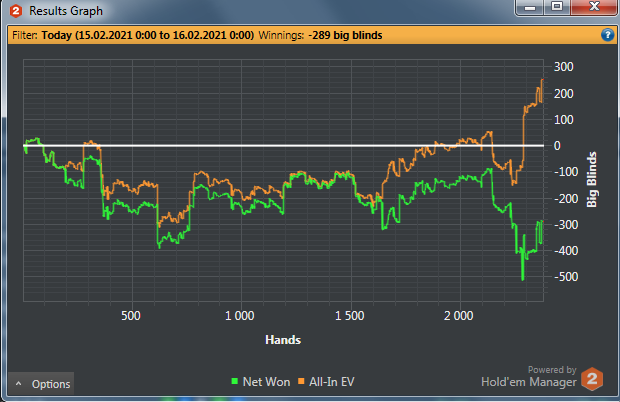Click the green Net Won legend swatch
The image size is (620, 402).
click(234, 381)
